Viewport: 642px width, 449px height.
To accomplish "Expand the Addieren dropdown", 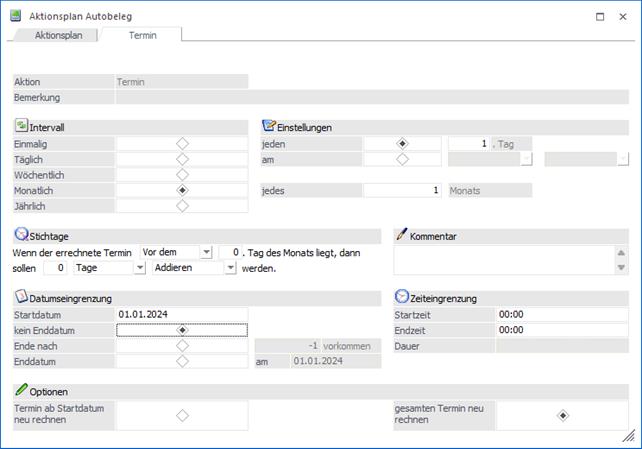I will click(230, 268).
